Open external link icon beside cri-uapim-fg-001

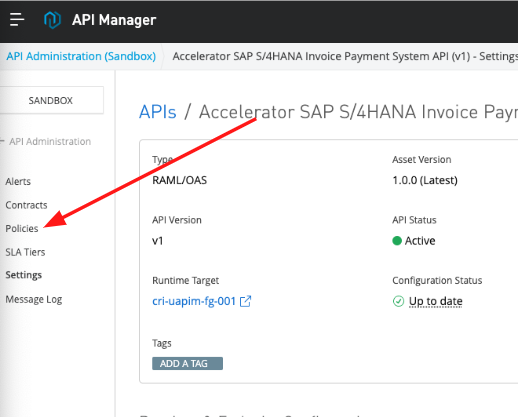tap(246, 301)
